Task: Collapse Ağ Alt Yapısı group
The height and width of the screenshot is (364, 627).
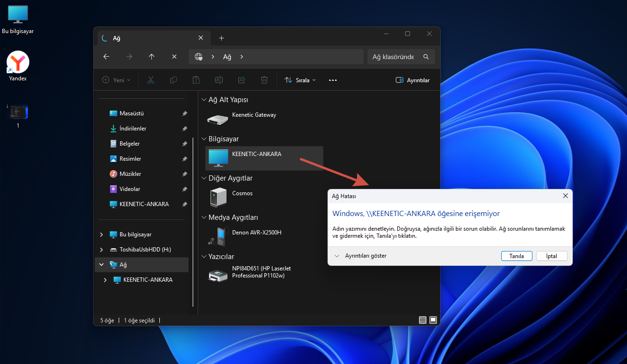Action: 204,100
